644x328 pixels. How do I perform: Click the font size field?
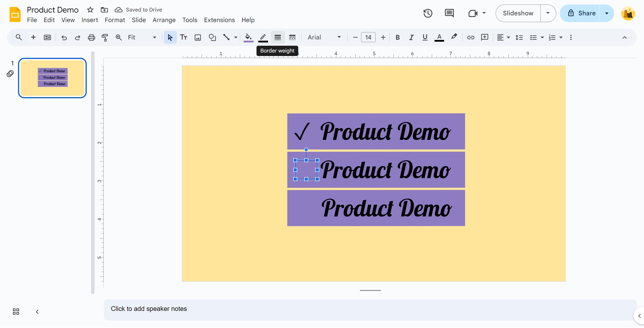tap(368, 37)
